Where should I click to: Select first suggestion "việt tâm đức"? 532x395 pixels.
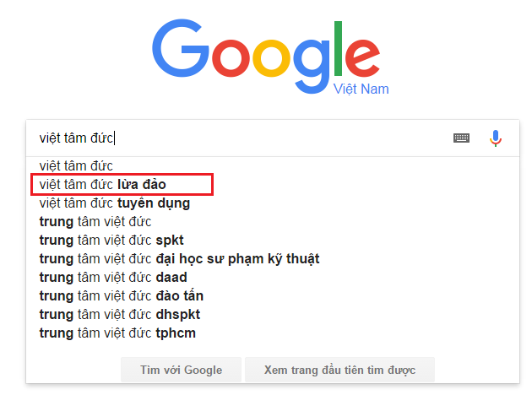[x=76, y=166]
